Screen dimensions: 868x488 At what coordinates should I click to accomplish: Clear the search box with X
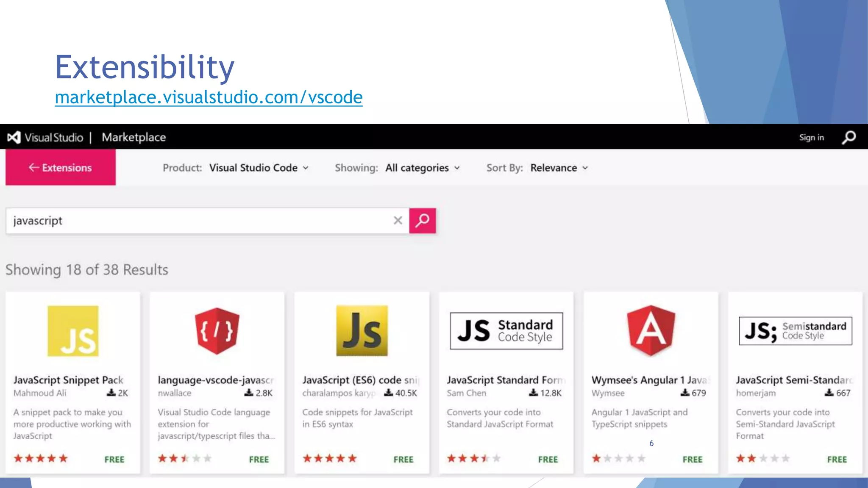point(398,220)
